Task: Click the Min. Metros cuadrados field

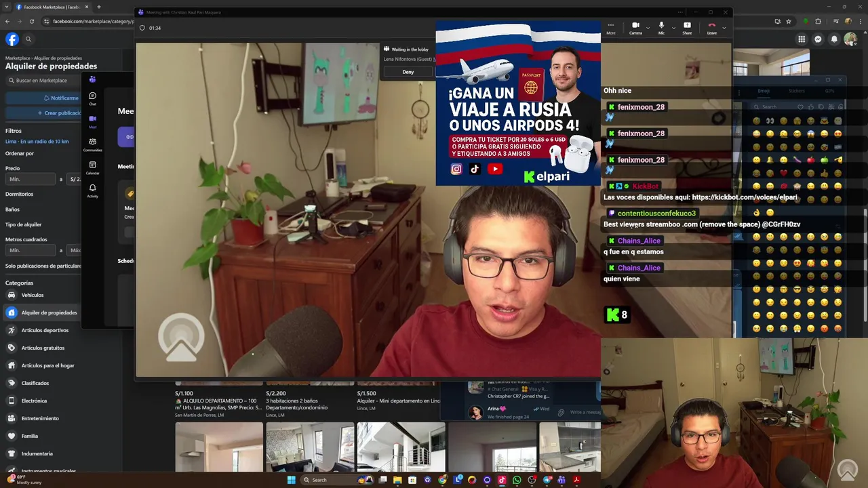Action: (31, 250)
